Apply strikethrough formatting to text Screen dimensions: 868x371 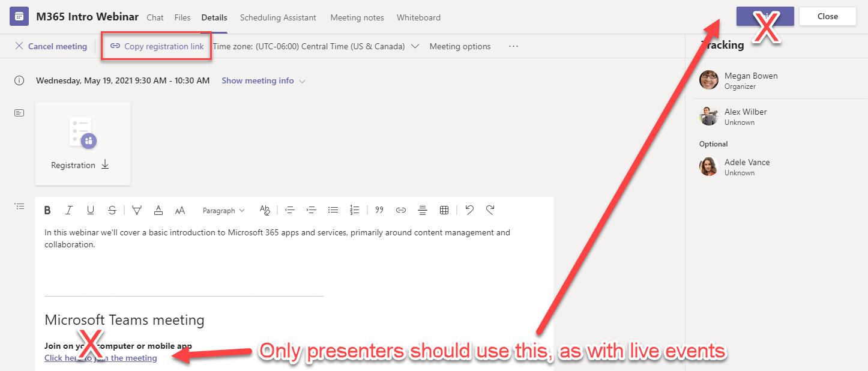(112, 210)
